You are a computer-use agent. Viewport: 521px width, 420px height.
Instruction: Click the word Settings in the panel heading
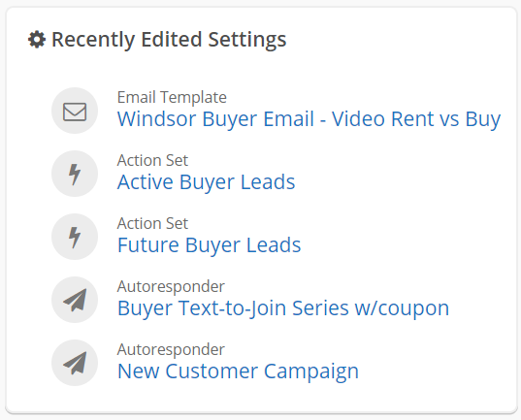point(247,40)
